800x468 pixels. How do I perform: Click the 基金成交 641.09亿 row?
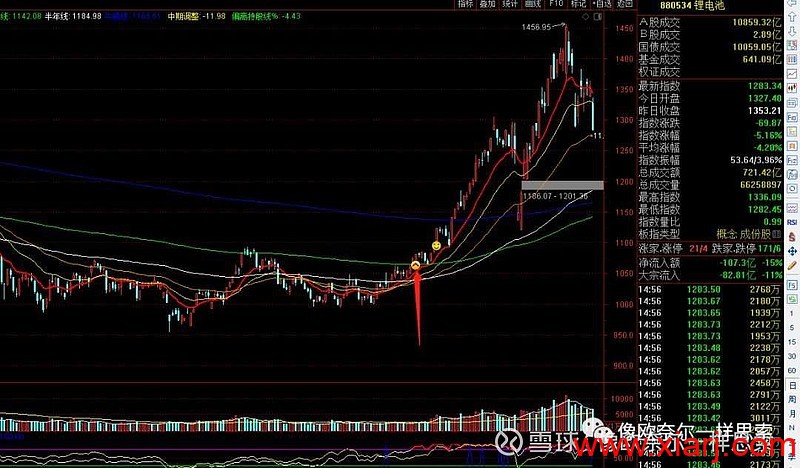pyautogui.click(x=710, y=60)
